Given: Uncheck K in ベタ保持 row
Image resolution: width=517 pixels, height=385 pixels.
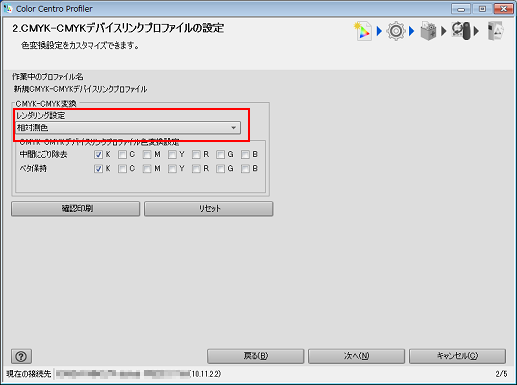Looking at the screenshot, I should point(98,169).
